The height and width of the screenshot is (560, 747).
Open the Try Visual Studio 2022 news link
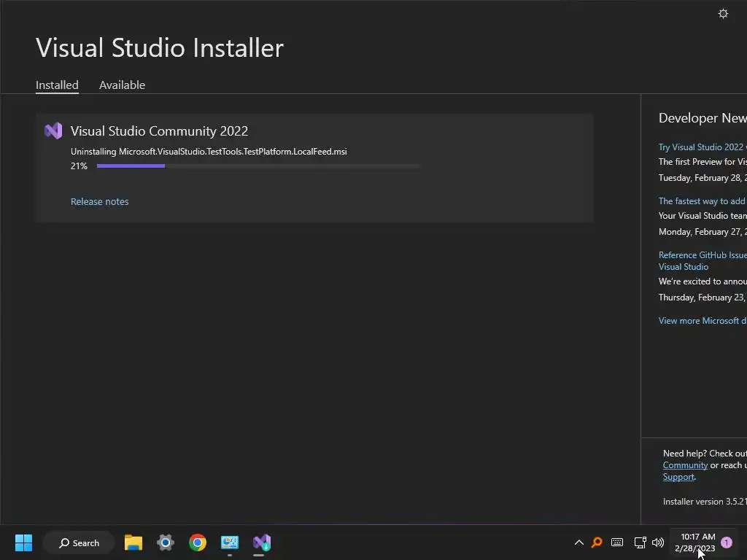703,147
